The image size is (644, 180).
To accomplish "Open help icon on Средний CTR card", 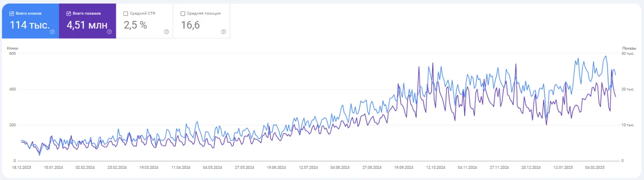I will pos(166,32).
